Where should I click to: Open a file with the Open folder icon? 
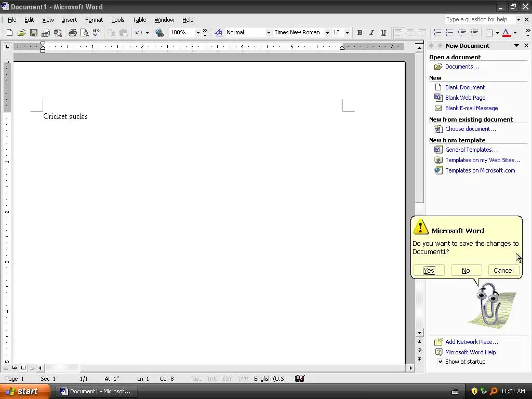pos(21,33)
